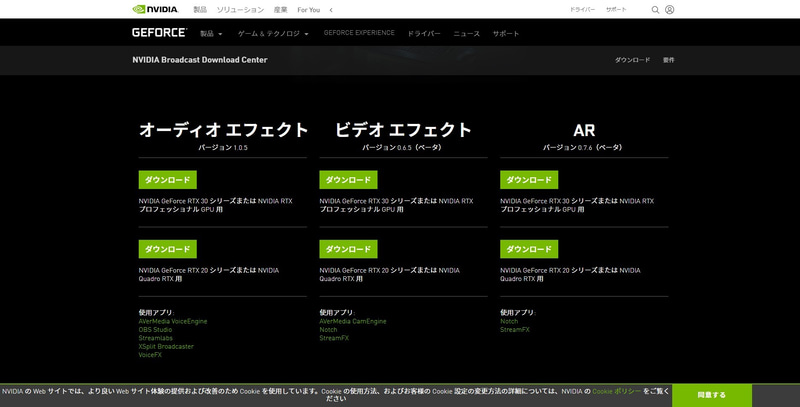Image resolution: width=800 pixels, height=407 pixels.
Task: Open the Cookie ポリシー link
Action: (616, 391)
